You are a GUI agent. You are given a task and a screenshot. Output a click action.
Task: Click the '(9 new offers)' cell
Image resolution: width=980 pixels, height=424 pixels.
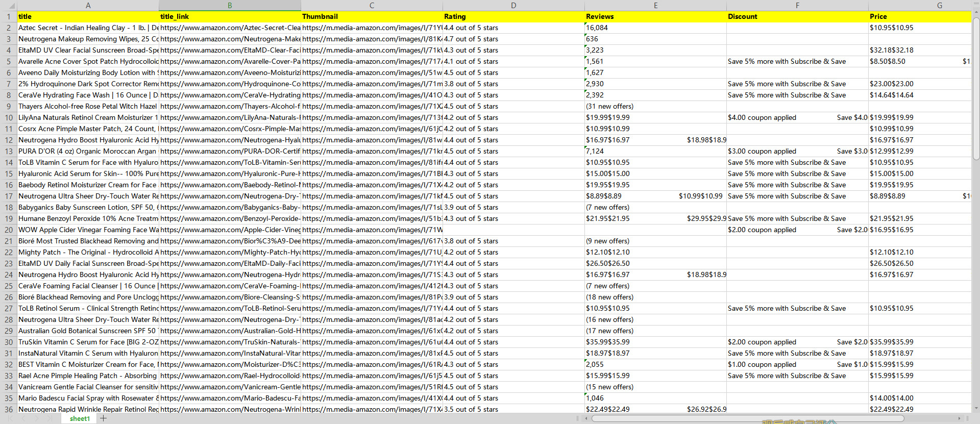point(655,241)
